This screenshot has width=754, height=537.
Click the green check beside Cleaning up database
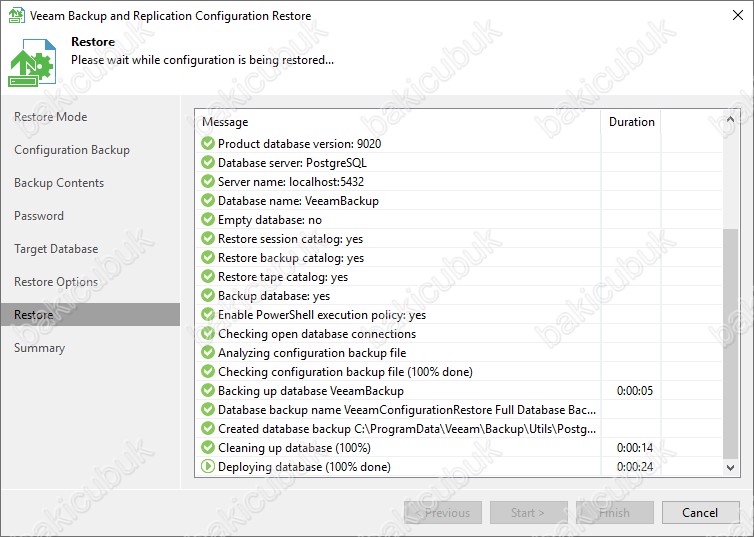point(208,448)
